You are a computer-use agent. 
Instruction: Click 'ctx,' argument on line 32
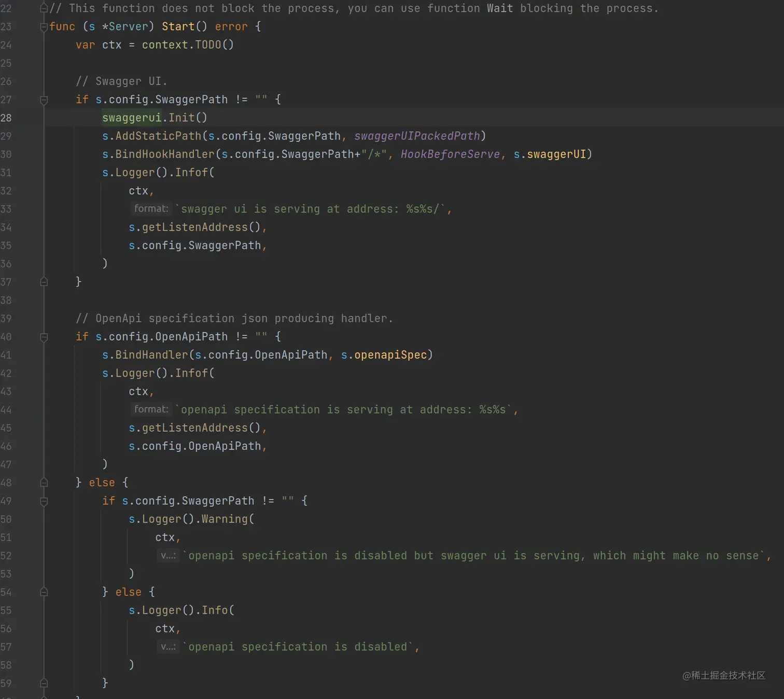[141, 191]
